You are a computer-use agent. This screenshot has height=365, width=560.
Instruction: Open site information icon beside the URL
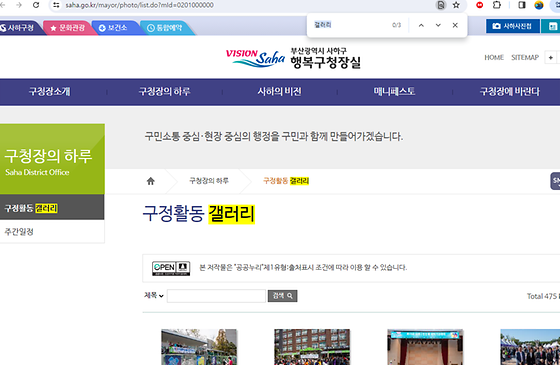(56, 5)
